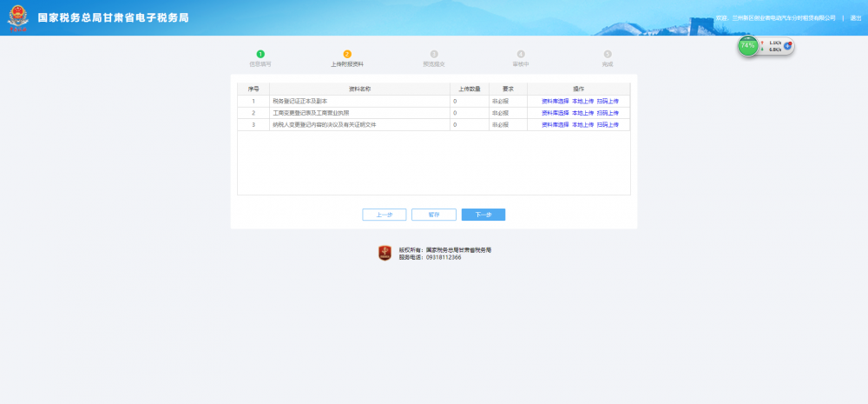Viewport: 868px width, 404px height.
Task: Click step 5 circle 完成
Action: pyautogui.click(x=608, y=54)
